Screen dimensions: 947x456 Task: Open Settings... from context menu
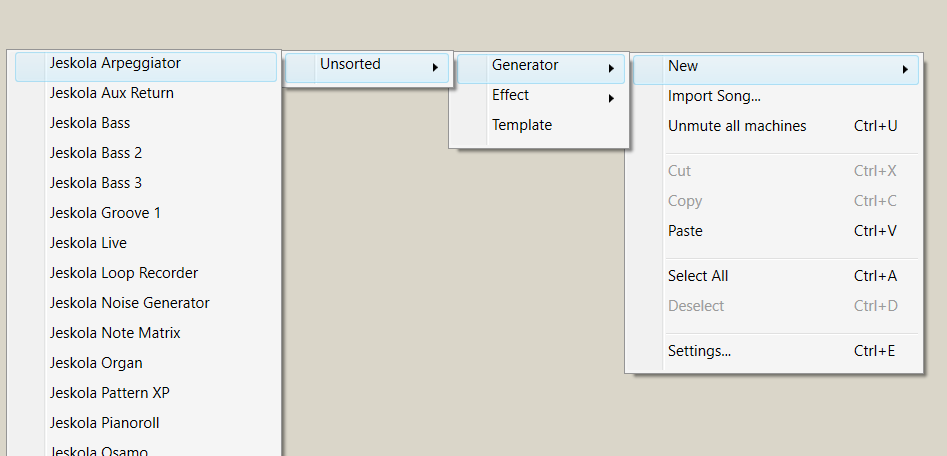point(700,351)
